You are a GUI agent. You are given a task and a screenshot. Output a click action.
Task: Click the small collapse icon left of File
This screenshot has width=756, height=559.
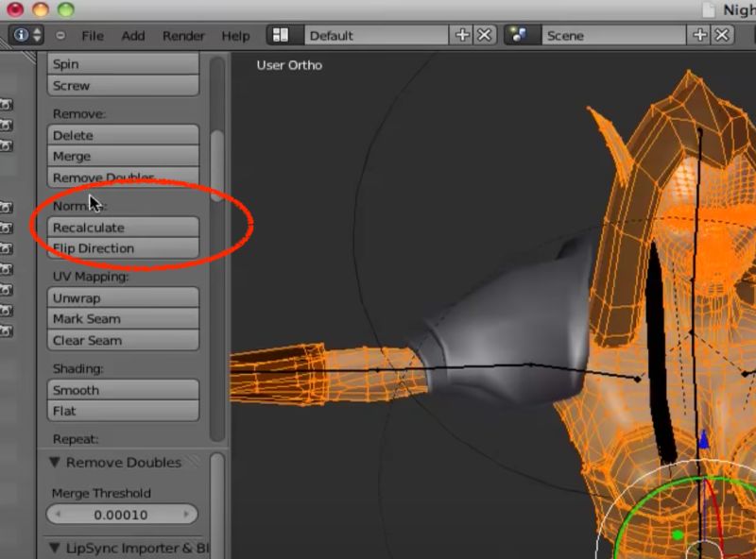click(59, 36)
